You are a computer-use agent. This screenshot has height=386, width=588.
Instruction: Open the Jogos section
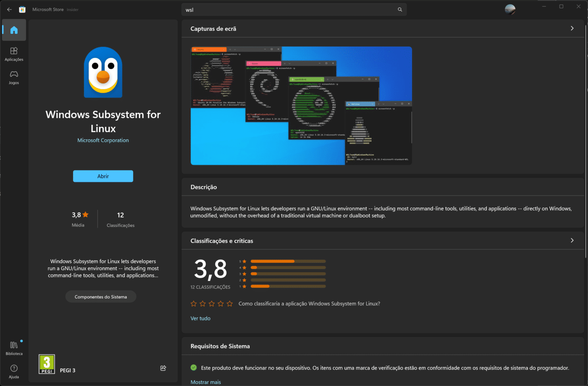click(14, 77)
